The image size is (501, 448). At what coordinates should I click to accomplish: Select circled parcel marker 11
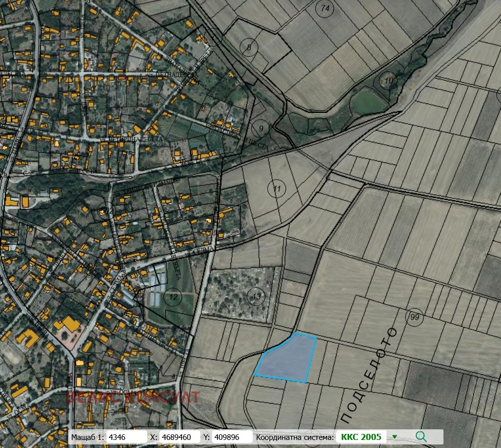coord(276,190)
